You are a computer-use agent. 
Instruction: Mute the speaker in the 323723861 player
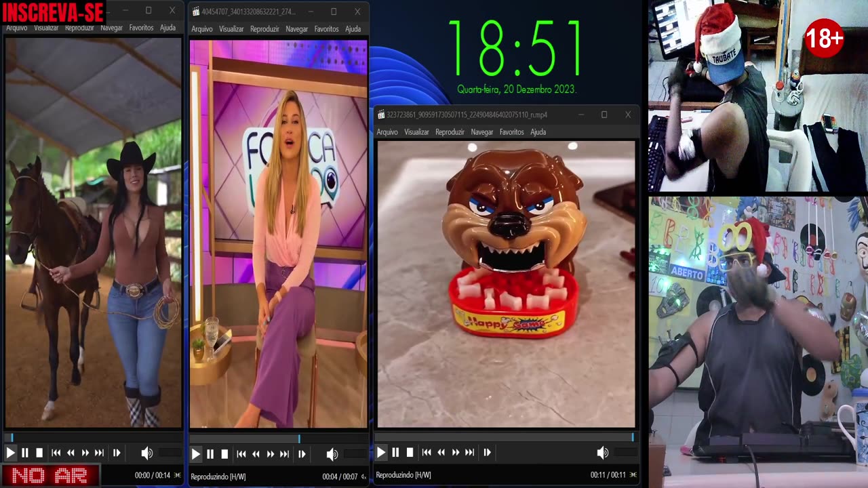point(602,453)
